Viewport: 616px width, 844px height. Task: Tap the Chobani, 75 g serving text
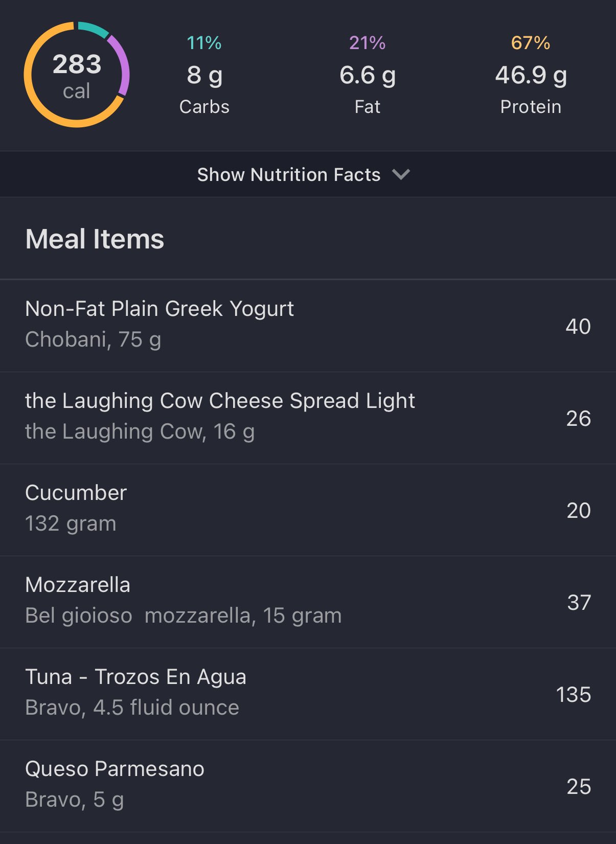pyautogui.click(x=93, y=339)
